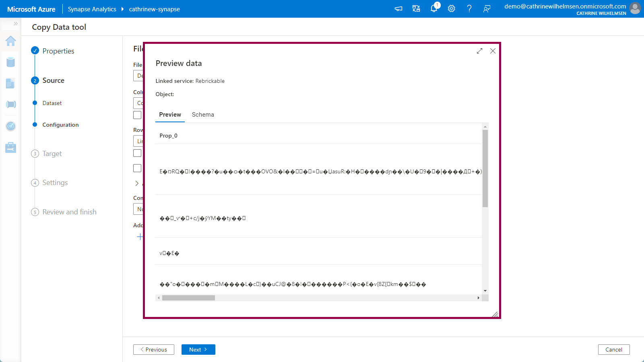This screenshot has width=644, height=362.
Task: Click the Next button
Action: coord(198,350)
